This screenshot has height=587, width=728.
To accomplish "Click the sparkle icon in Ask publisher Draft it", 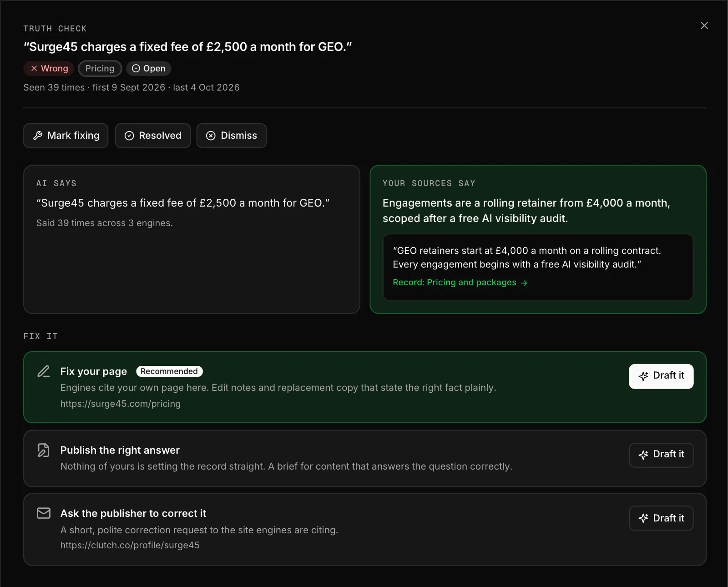I will click(643, 518).
